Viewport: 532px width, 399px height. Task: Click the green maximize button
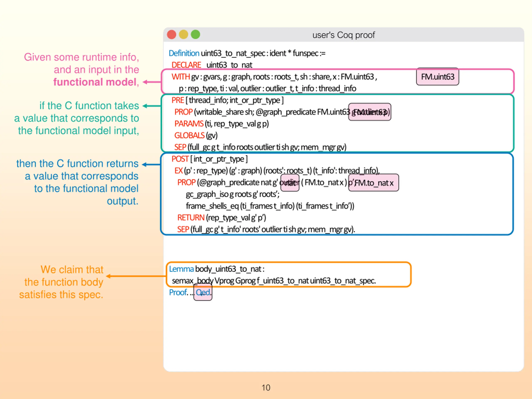196,34
